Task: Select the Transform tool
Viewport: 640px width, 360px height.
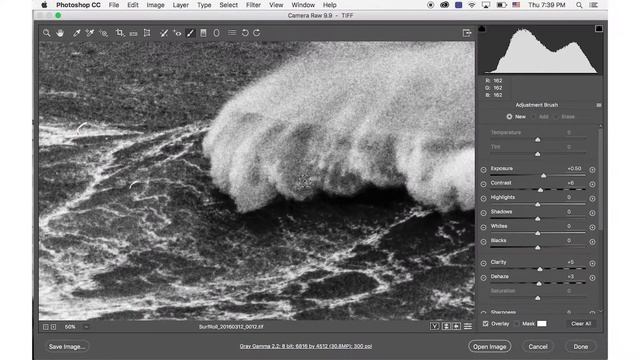Action: coord(147,33)
